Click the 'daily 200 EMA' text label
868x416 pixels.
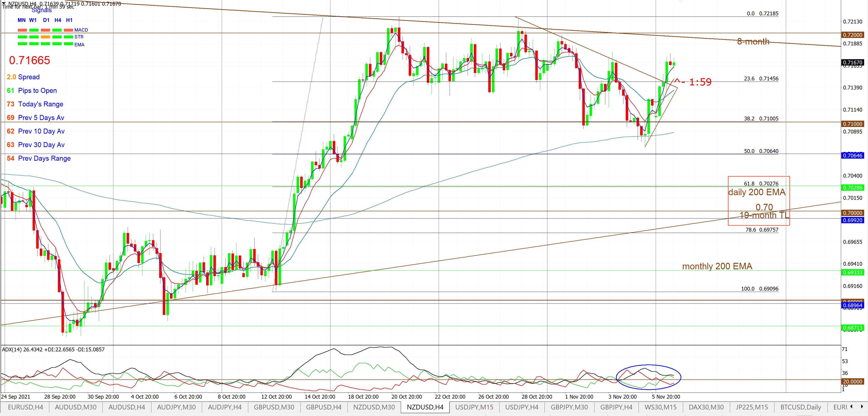[757, 192]
